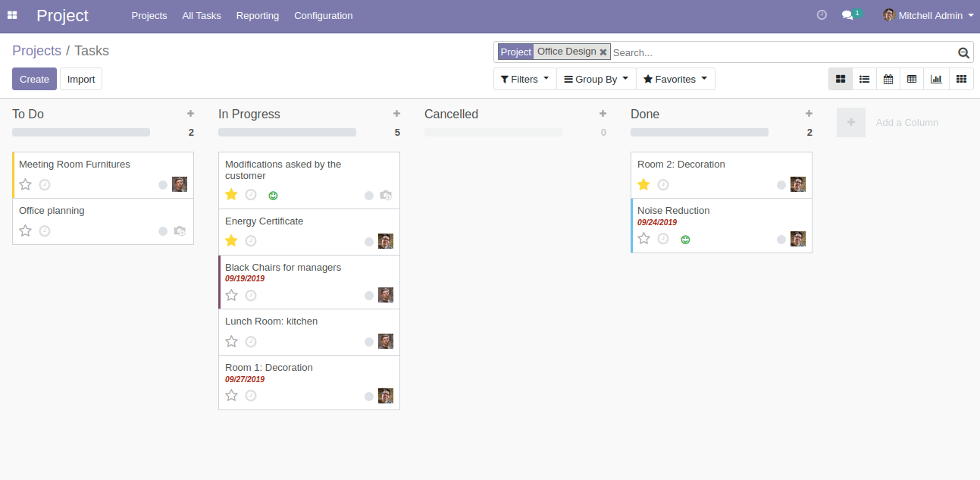Click the search magnifier icon
Screen dimensions: 980x480
[x=963, y=52]
